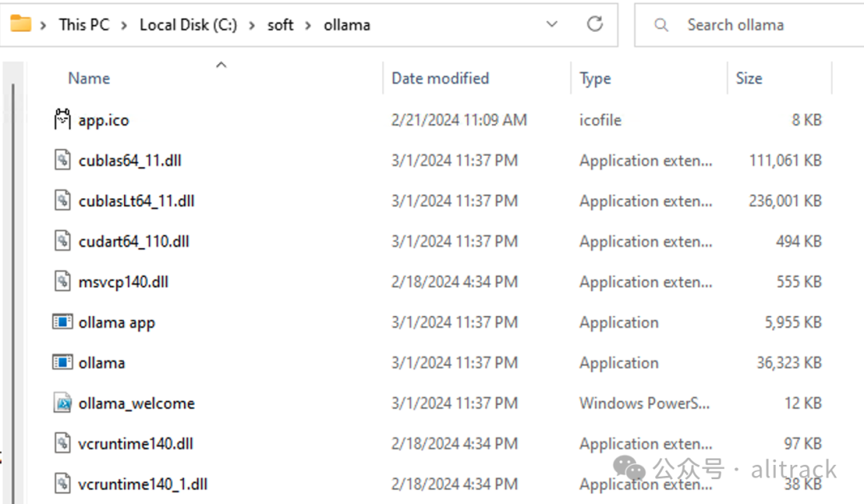Image resolution: width=864 pixels, height=504 pixels.
Task: Expand the chevron before ollama breadcrumb
Action: tap(309, 25)
